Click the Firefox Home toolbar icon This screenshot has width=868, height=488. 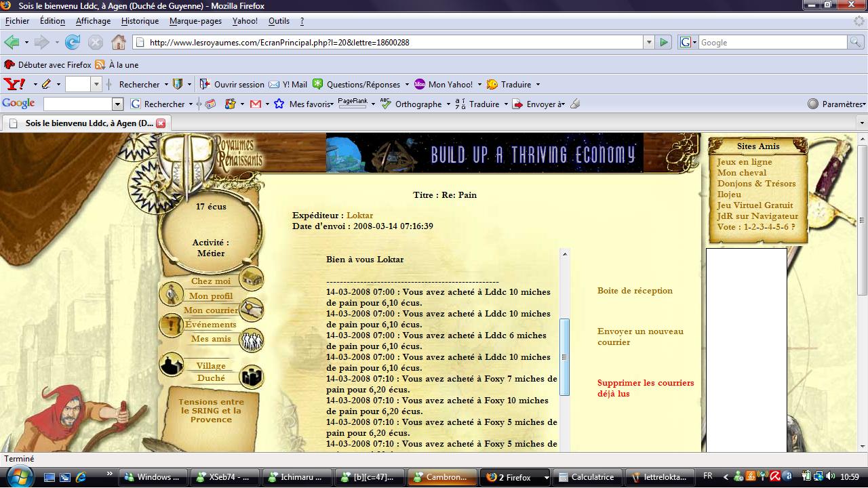[x=119, y=42]
